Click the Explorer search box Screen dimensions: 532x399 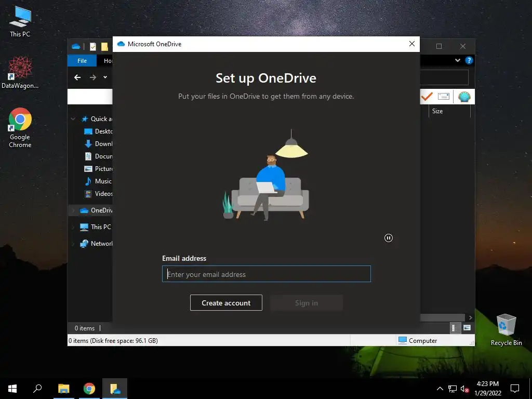pyautogui.click(x=444, y=77)
